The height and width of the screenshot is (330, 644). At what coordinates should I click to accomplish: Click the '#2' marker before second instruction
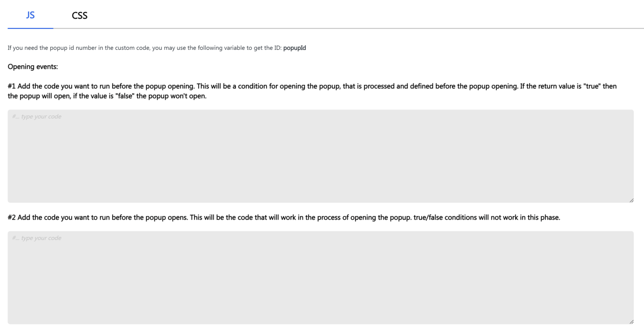click(x=12, y=218)
